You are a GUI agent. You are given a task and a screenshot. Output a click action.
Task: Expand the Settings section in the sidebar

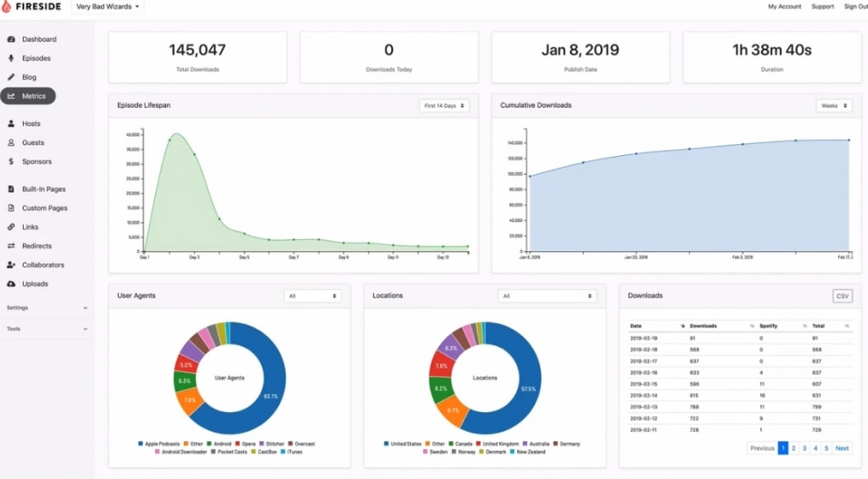click(x=47, y=308)
